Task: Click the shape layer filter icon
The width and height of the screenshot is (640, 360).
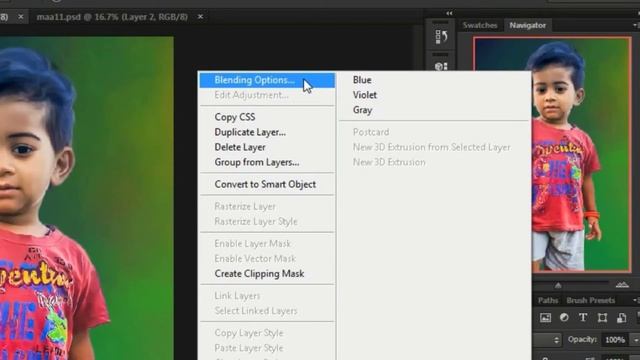Action: click(x=602, y=318)
